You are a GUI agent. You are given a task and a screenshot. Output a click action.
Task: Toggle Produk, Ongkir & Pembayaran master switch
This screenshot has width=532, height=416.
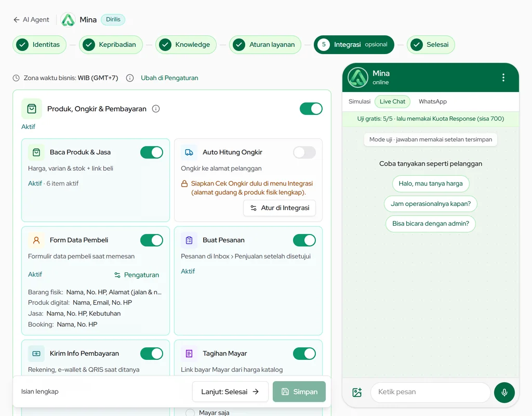[x=311, y=109]
